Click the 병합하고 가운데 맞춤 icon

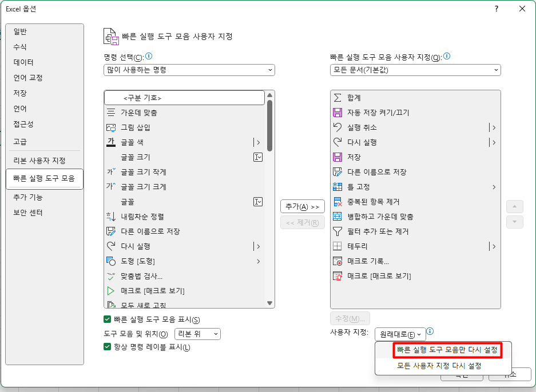(338, 217)
